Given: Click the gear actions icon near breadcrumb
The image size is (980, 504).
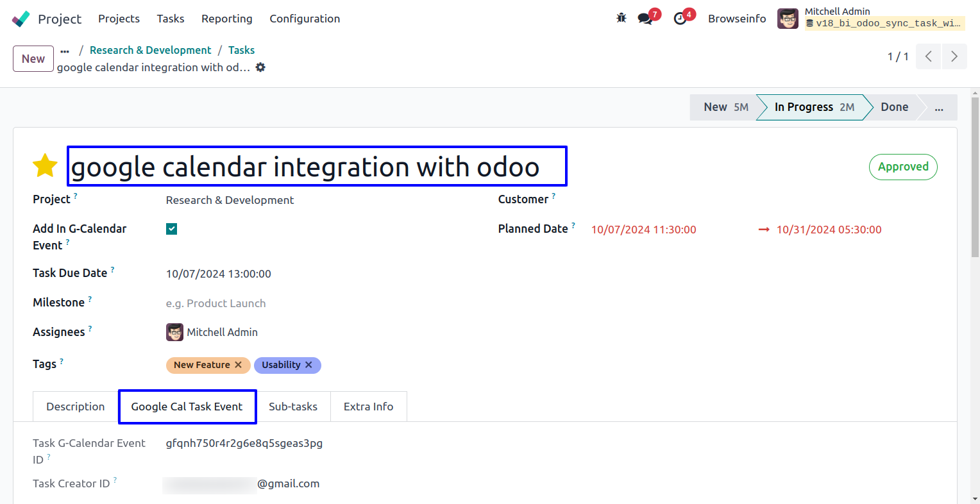Looking at the screenshot, I should 260,67.
